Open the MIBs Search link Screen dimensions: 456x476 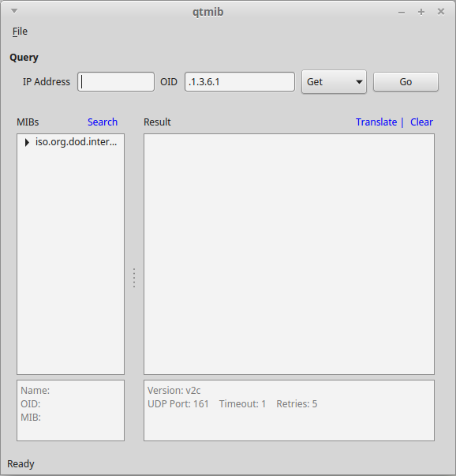pos(103,122)
